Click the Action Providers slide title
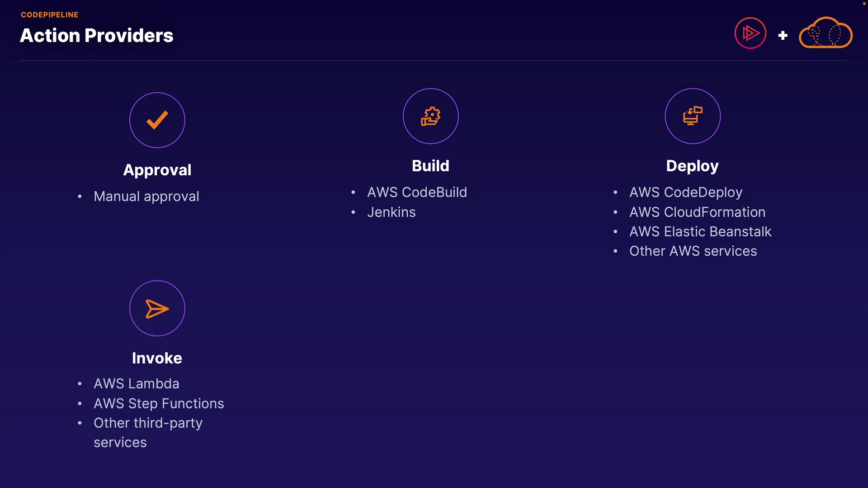Viewport: 868px width, 488px height. 97,36
